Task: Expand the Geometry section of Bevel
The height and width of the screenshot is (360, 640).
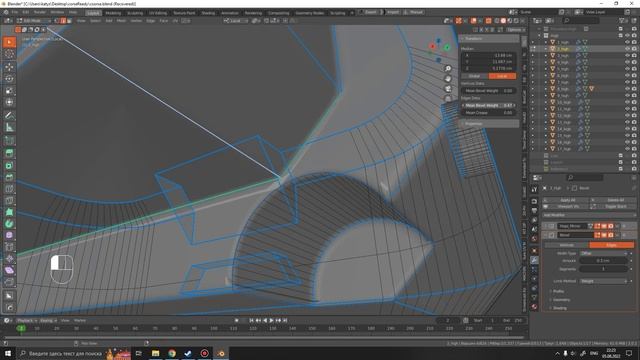Action: click(561, 300)
